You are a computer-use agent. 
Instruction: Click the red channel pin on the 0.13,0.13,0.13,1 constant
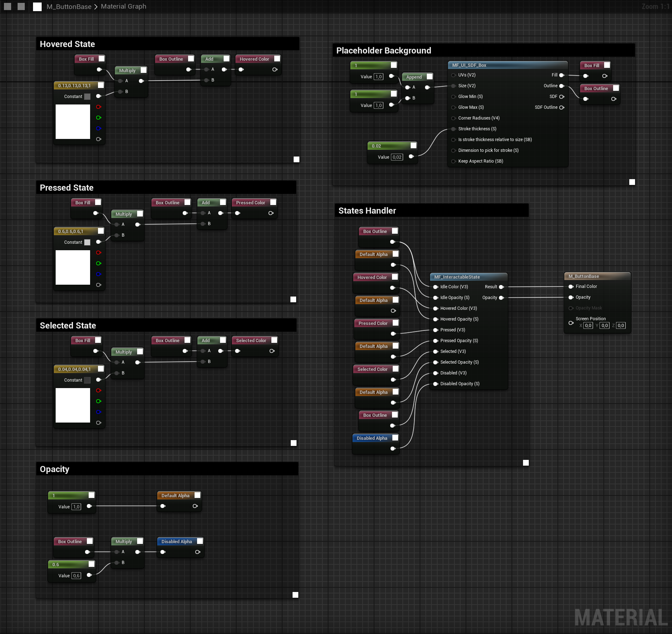click(98, 107)
